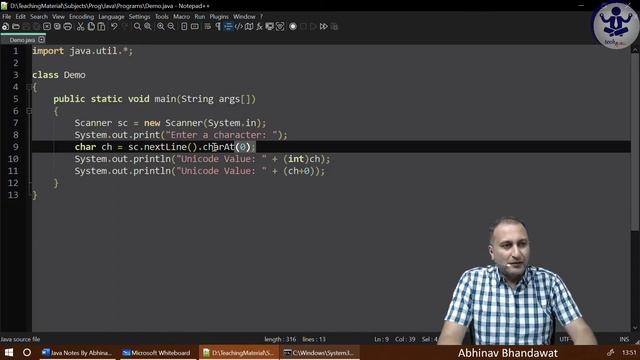Viewport: 640px width, 360px height.
Task: Open the View menu
Action: click(58, 17)
